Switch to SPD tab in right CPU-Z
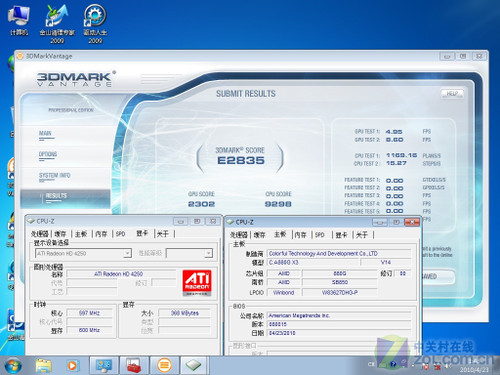The image size is (500, 375). pos(319,235)
